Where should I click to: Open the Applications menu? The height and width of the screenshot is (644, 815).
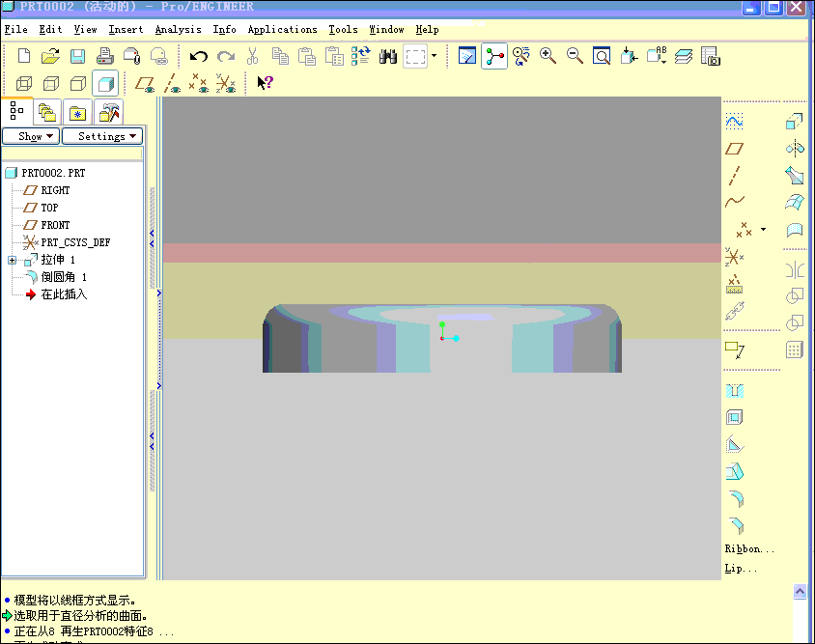[x=282, y=30]
